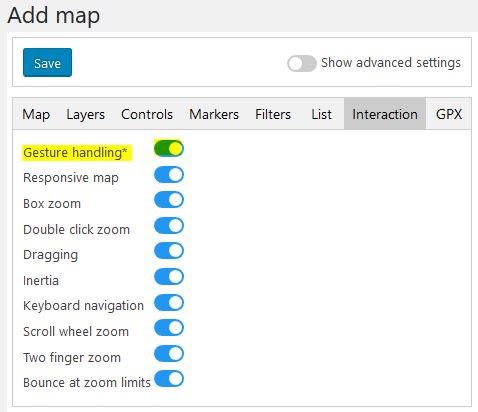
Task: Toggle Two finger zoom off
Action: [169, 354]
